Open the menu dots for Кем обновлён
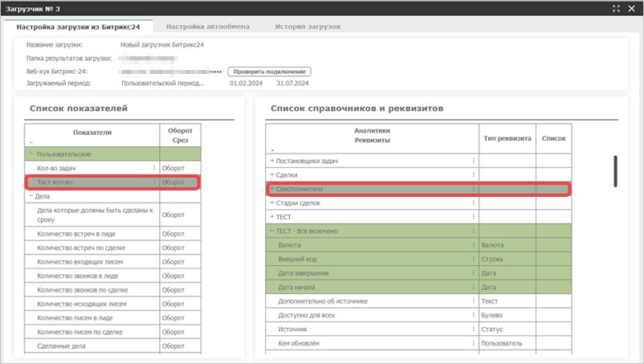Screen dimensions: 644x364 pyautogui.click(x=474, y=342)
